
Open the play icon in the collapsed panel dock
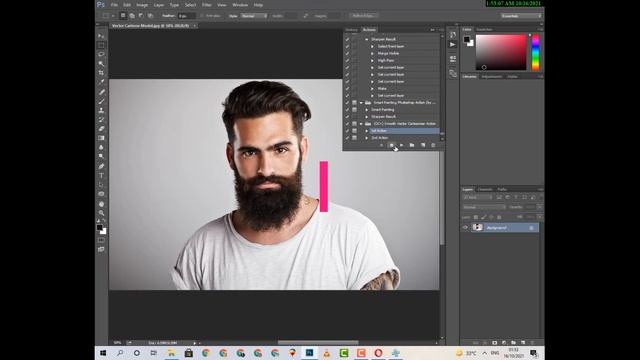453,44
